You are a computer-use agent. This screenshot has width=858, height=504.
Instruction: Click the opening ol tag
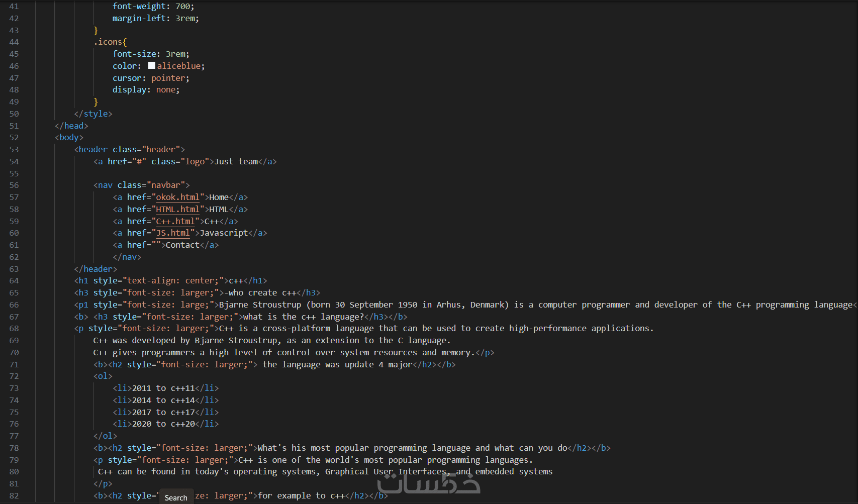point(103,376)
